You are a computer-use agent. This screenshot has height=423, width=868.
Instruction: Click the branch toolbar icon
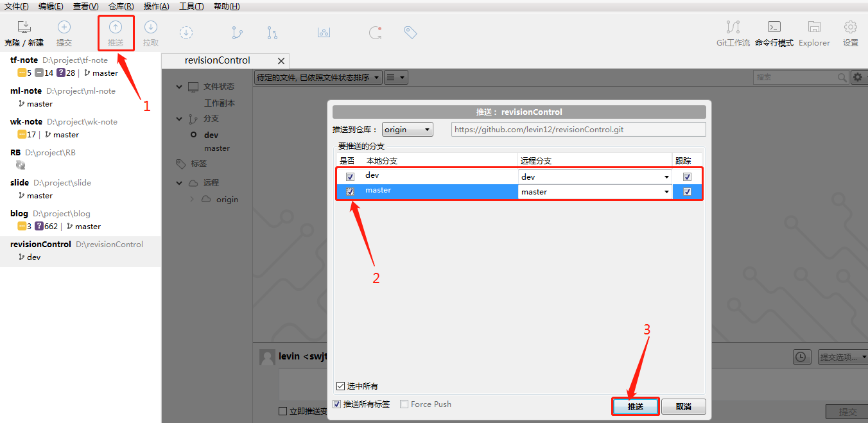coord(238,32)
